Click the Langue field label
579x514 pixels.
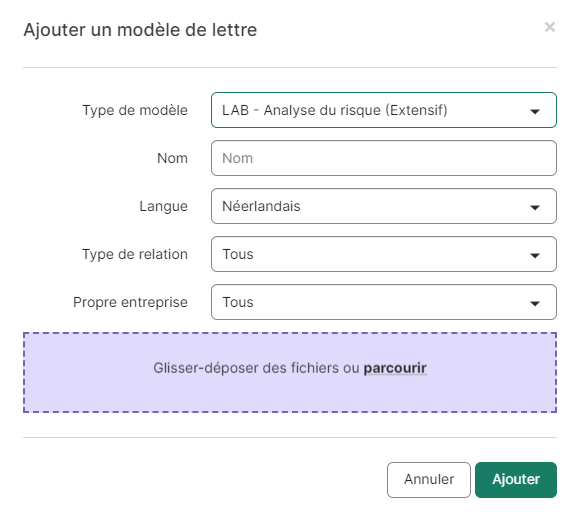[164, 206]
